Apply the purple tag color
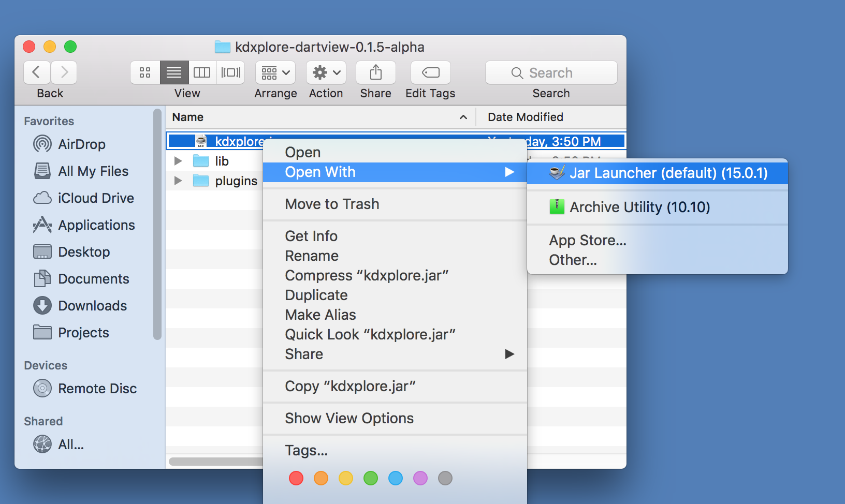Screen dimensions: 845x504 (x=420, y=478)
